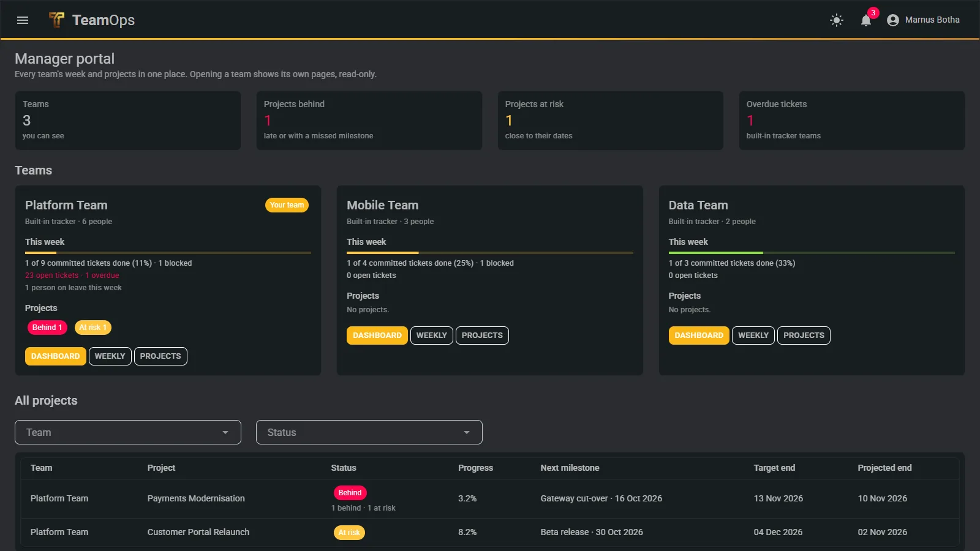Open Data Team Weekly page
This screenshot has width=980, height=551.
(753, 335)
